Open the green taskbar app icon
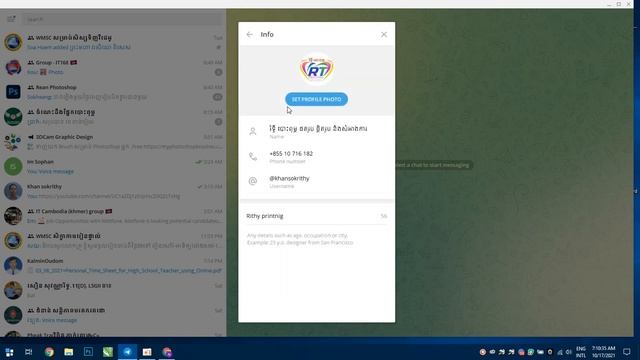Viewport: 640px width, 360px height. coord(108,352)
